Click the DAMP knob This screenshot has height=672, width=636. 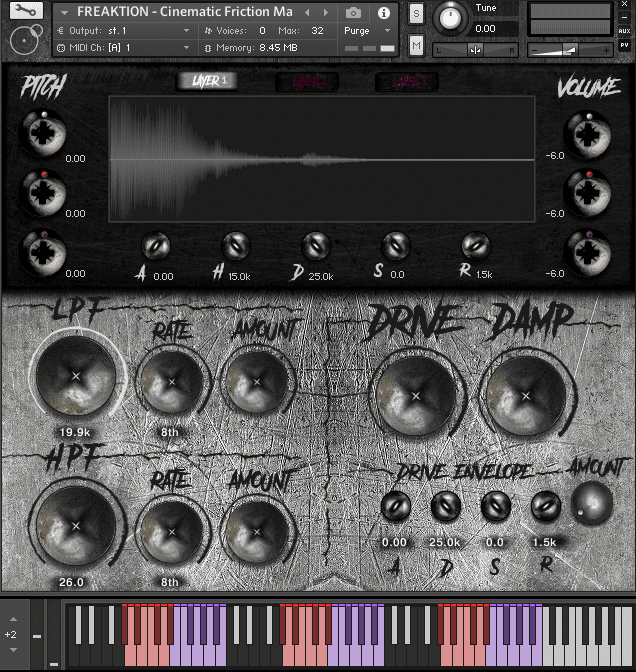[526, 396]
